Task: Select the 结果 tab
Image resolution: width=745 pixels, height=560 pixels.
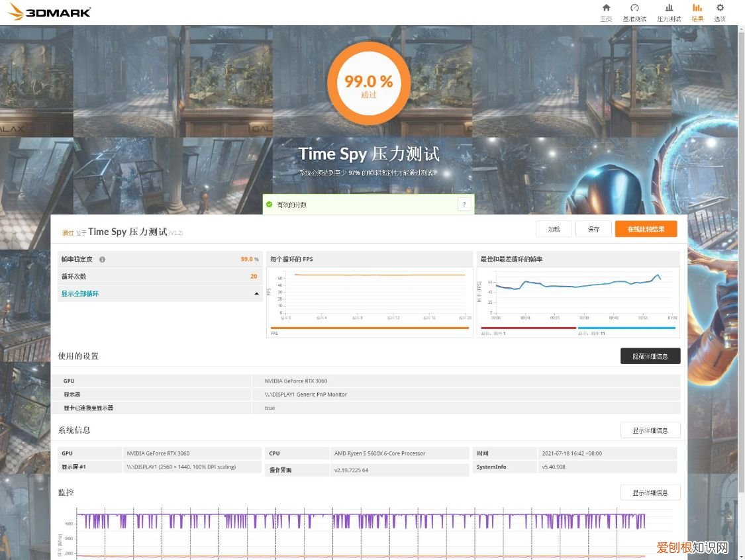Action: click(697, 12)
